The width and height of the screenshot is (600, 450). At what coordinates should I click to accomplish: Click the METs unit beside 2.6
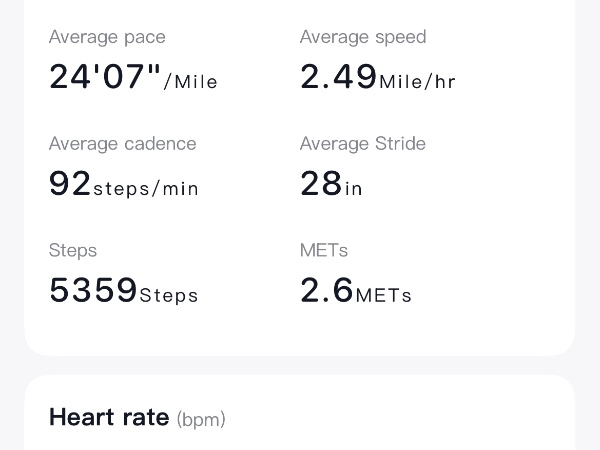coord(384,296)
